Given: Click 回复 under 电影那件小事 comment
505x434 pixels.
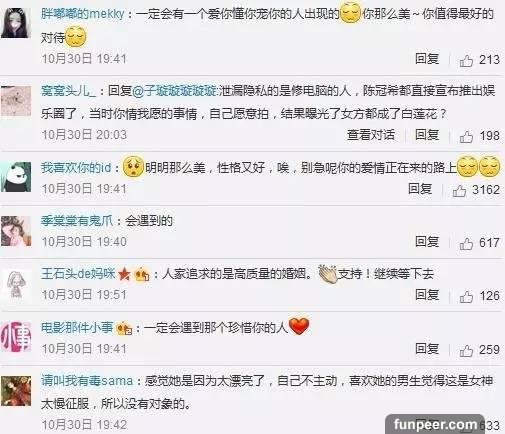Looking at the screenshot, I should coord(427,349).
